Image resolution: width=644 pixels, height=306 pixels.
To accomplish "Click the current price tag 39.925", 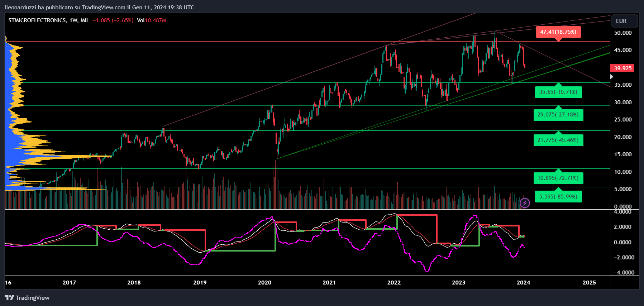I will (622, 68).
